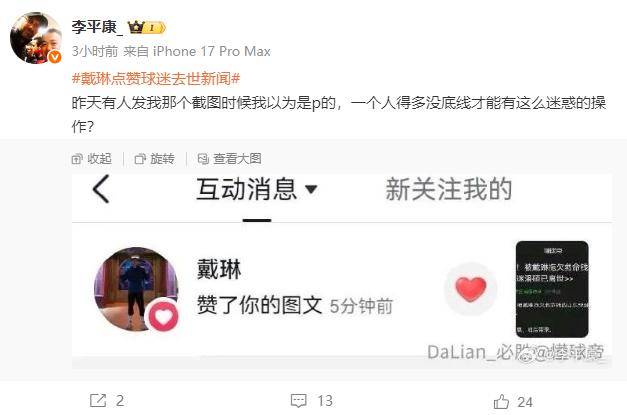Open the crown membership level badge
Image resolution: width=627 pixels, height=415 pixels.
[x=146, y=27]
